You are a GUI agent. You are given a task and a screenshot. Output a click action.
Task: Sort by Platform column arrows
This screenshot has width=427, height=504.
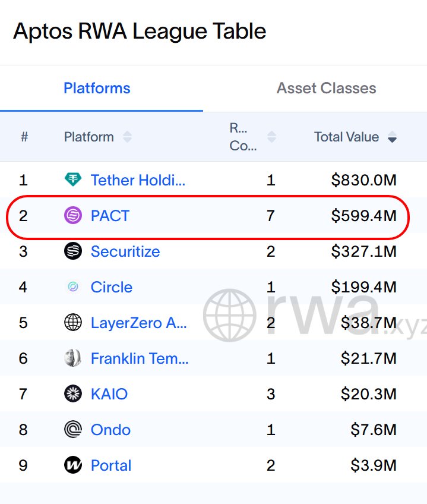127,137
